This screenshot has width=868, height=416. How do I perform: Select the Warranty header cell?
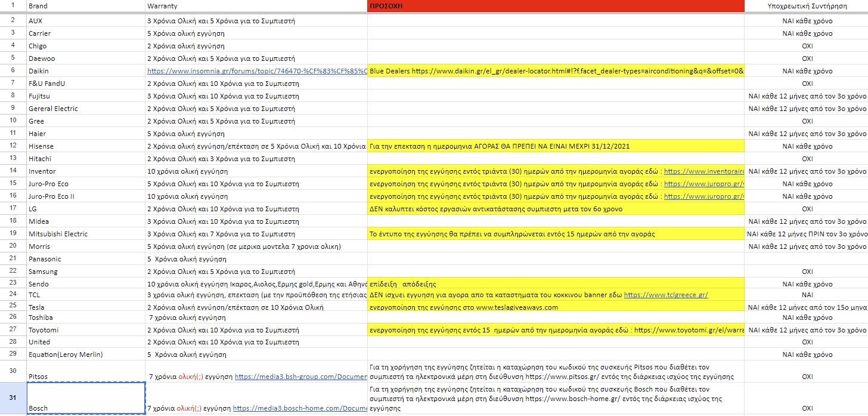pos(256,6)
